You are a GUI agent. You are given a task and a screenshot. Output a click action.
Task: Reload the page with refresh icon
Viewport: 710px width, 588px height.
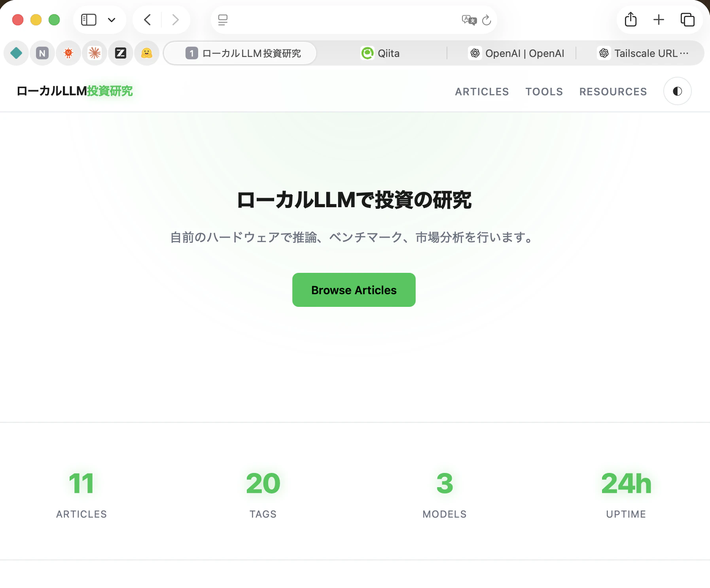click(487, 20)
